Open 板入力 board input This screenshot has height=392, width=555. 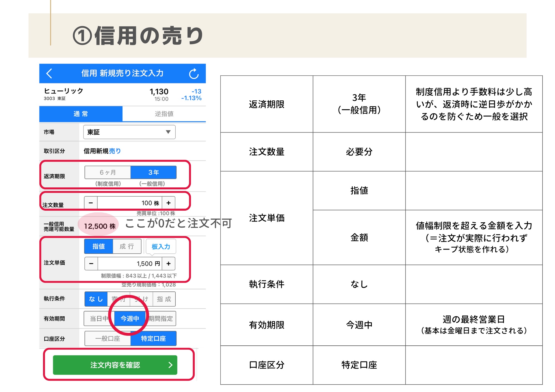point(161,246)
